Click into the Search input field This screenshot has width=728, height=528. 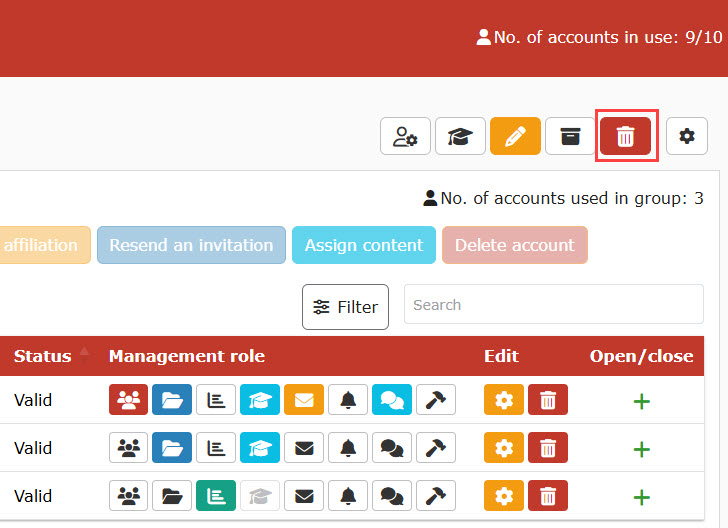(553, 305)
